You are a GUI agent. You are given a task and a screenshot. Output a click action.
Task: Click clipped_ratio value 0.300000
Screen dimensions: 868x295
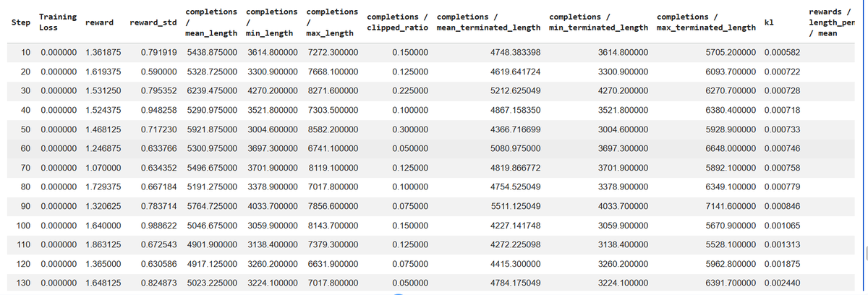(409, 129)
